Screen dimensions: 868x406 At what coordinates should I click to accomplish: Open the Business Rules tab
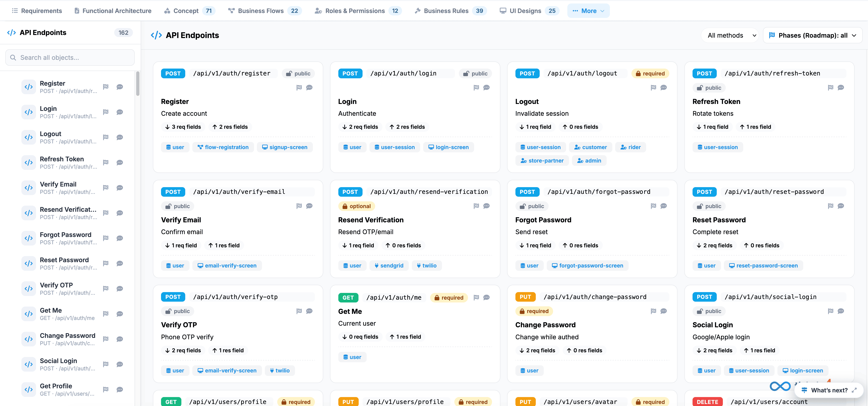(x=450, y=11)
